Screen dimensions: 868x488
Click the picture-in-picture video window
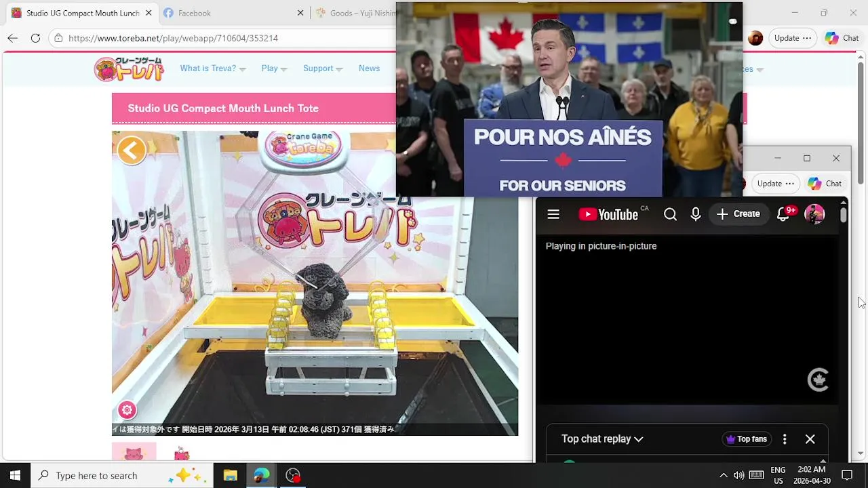[569, 99]
